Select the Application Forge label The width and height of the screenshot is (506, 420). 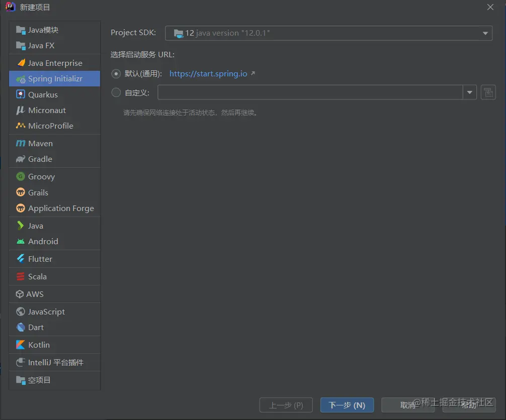click(61, 208)
